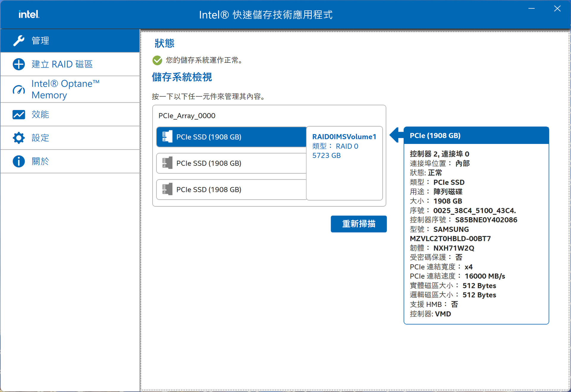This screenshot has height=392, width=571.
Task: Open the 設定 section
Action: (x=70, y=138)
